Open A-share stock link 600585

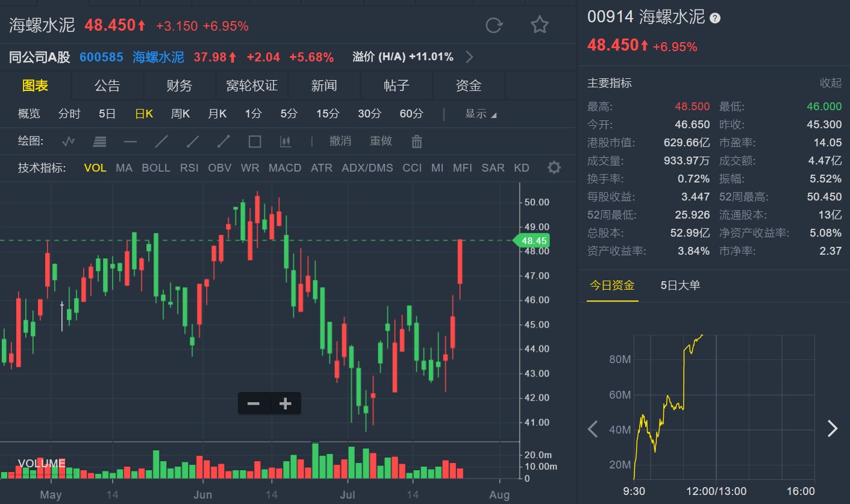101,57
